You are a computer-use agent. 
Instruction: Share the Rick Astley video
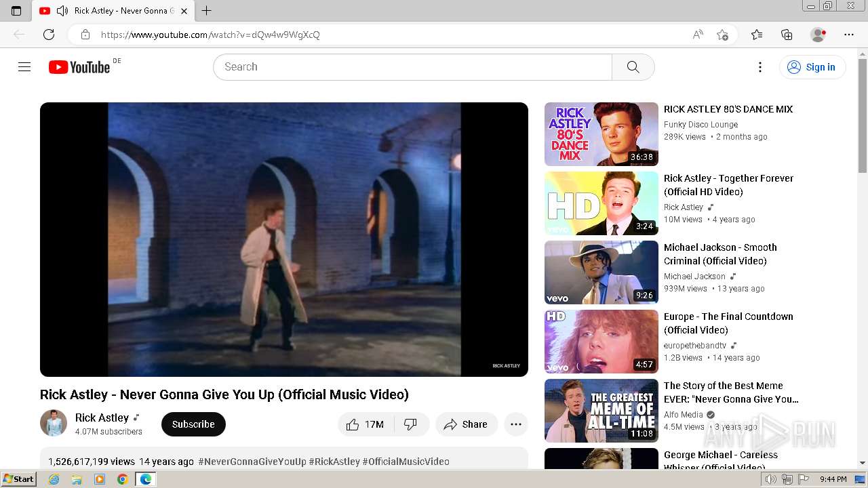466,424
